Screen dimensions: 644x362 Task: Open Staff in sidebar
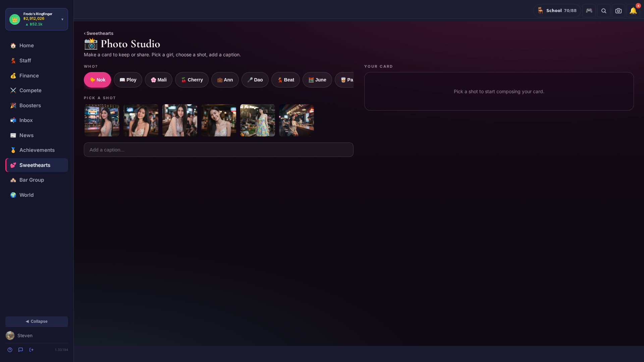pos(37,61)
